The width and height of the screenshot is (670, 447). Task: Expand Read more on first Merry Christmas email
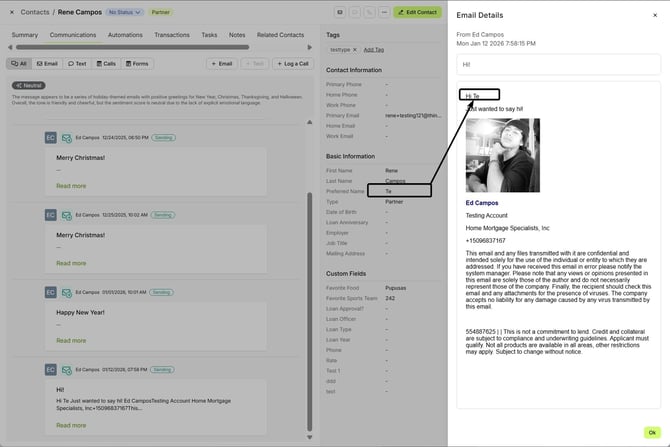(71, 186)
